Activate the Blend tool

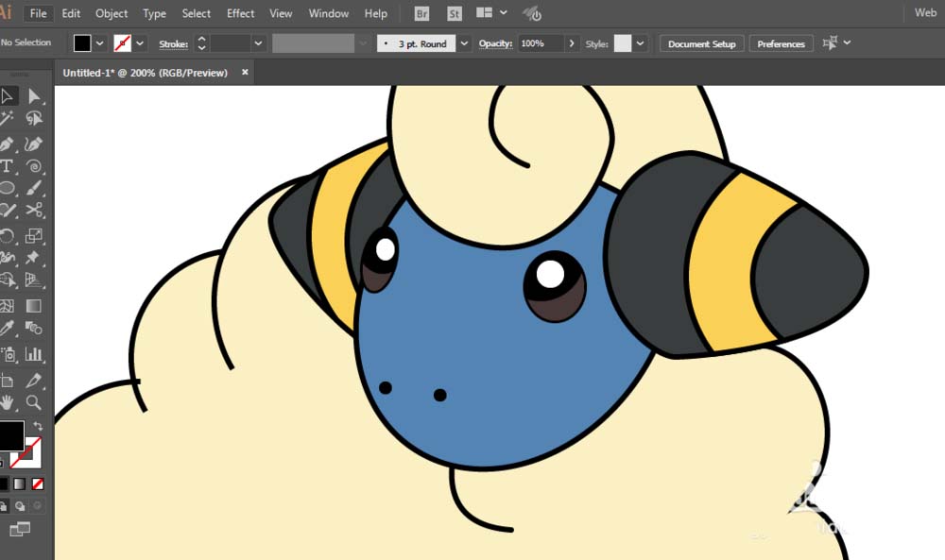click(34, 329)
